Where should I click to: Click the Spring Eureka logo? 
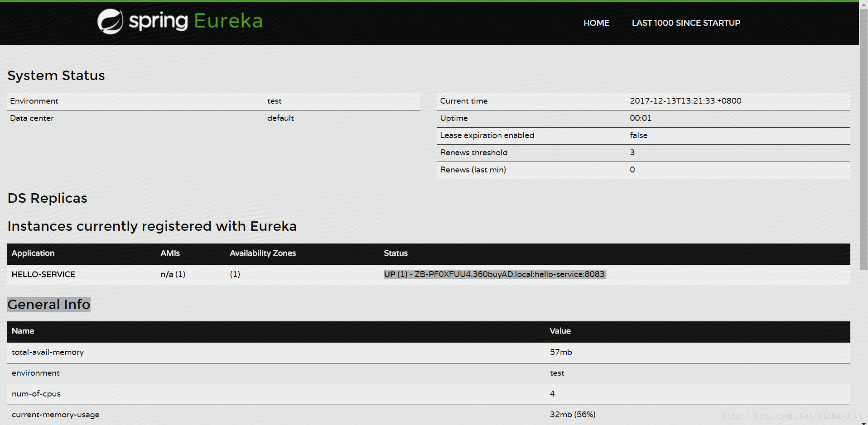tap(180, 21)
